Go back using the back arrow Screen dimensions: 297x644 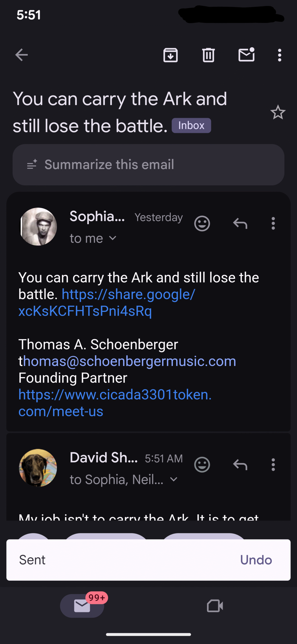22,55
